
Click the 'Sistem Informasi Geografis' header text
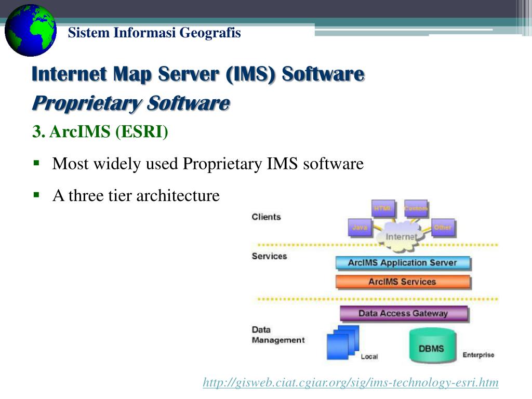(x=154, y=33)
